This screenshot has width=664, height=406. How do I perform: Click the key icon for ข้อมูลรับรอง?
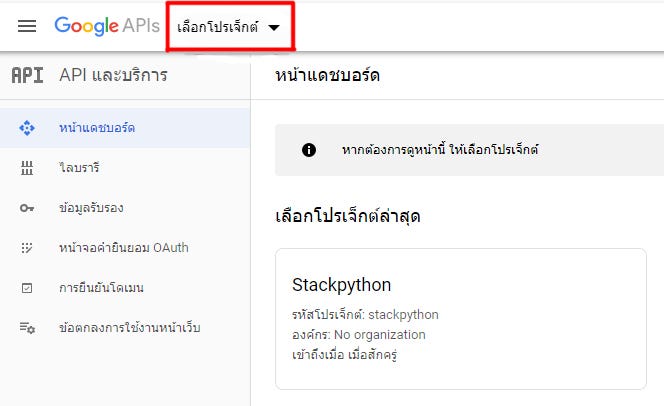(x=27, y=208)
